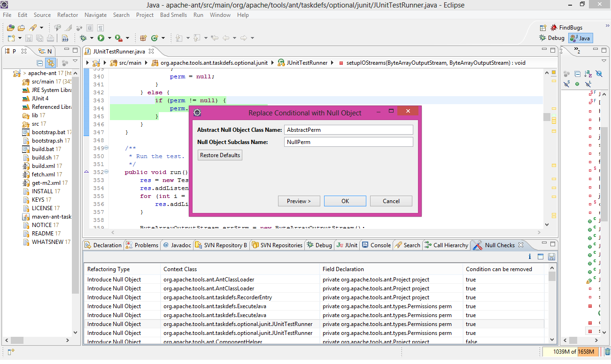Toggle Block Selection Mode toolbar icon

90,28
